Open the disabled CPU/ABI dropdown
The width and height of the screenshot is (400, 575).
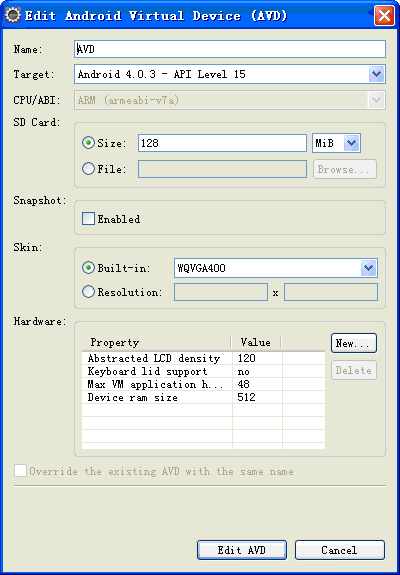377,100
